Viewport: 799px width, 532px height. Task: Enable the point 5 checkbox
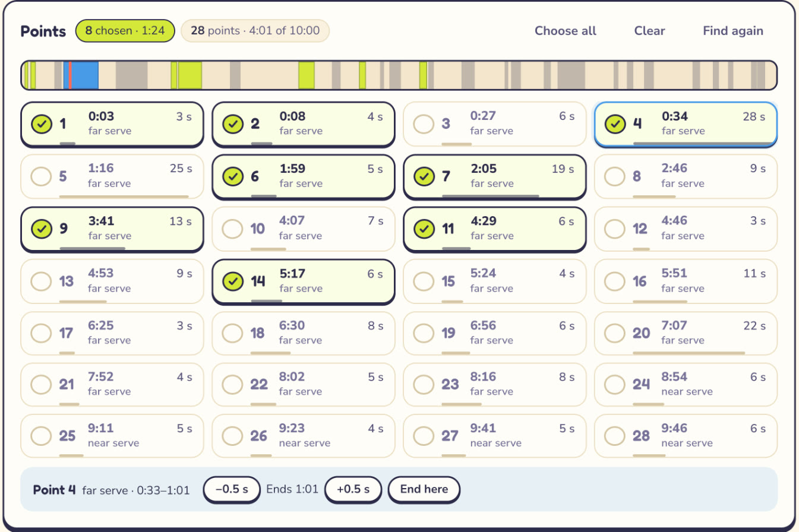tap(41, 176)
